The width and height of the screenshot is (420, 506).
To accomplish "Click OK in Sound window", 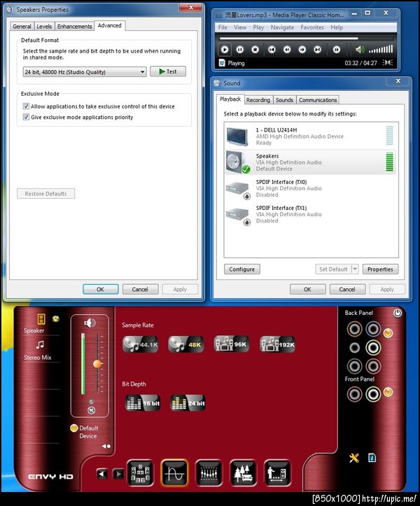I will (307, 290).
